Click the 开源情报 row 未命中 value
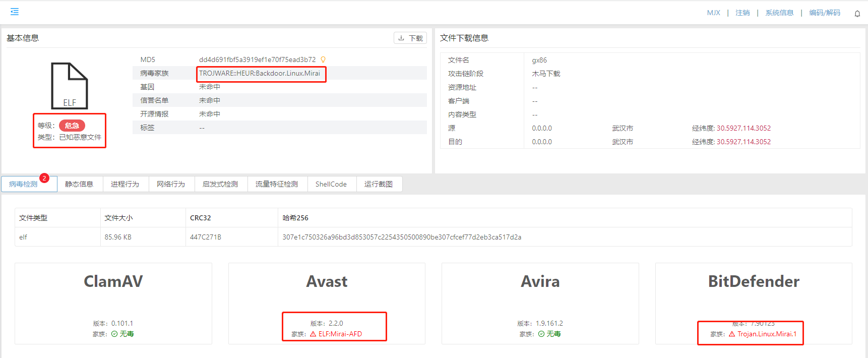The image size is (868, 358). pyautogui.click(x=210, y=114)
